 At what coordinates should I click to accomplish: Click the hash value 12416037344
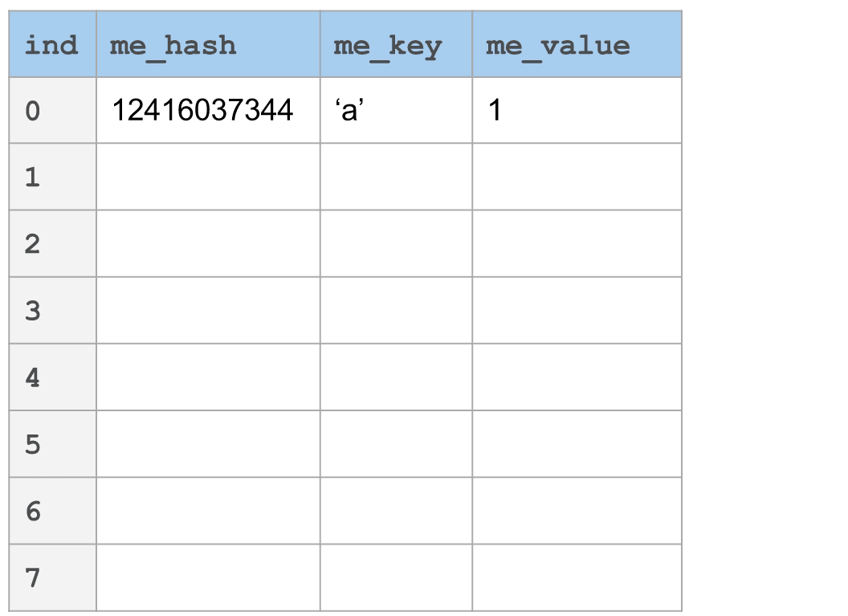coord(202,110)
